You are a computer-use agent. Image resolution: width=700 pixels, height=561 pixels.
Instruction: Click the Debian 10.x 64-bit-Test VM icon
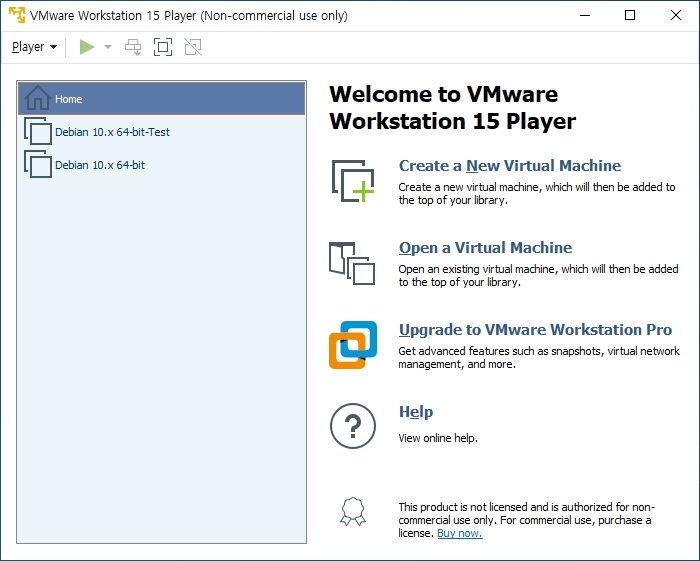(38, 131)
